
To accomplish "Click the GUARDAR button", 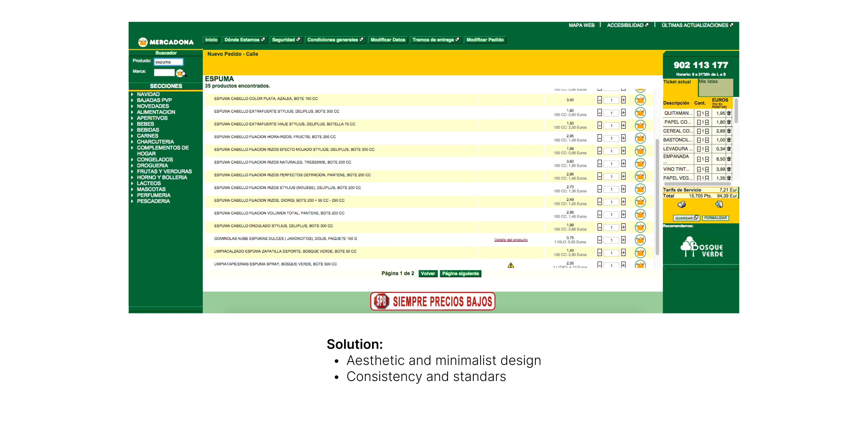I will (686, 218).
